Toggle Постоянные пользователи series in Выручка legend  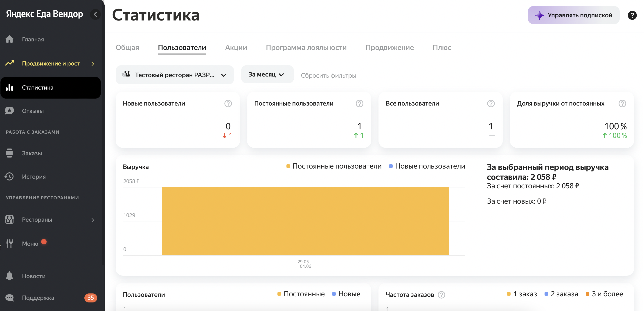334,166
